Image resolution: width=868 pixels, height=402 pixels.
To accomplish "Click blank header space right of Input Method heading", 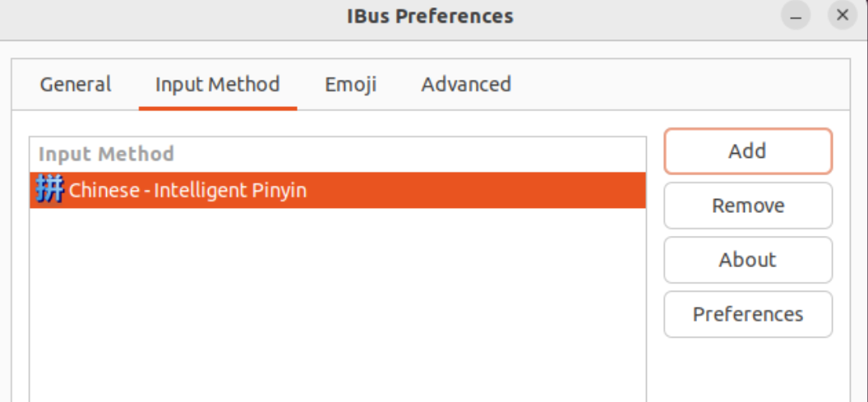I will [411, 155].
